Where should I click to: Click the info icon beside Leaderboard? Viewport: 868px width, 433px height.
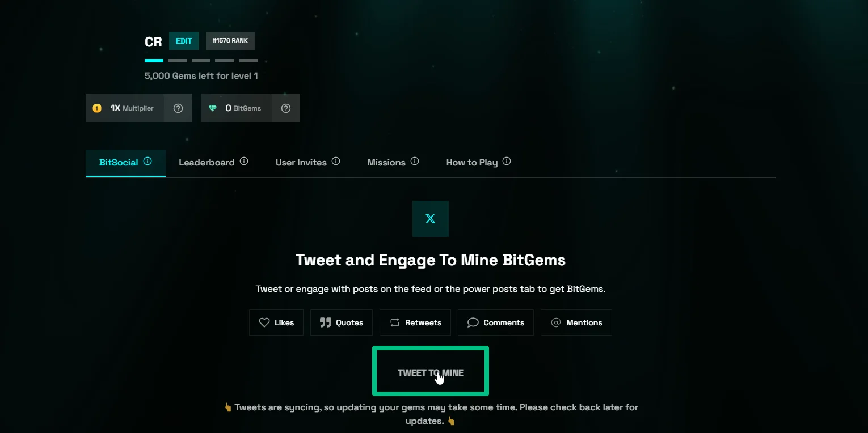click(x=244, y=161)
